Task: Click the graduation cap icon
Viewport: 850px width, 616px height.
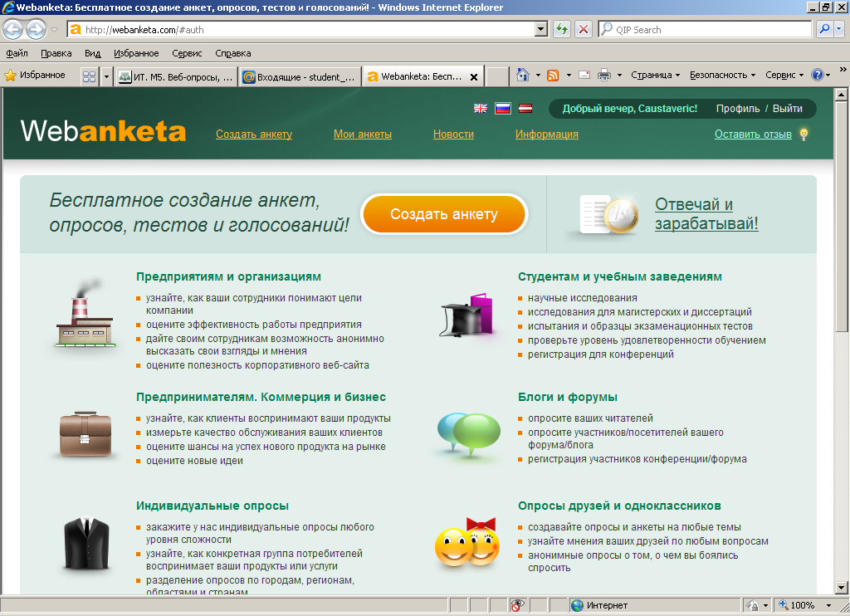Action: [x=468, y=315]
